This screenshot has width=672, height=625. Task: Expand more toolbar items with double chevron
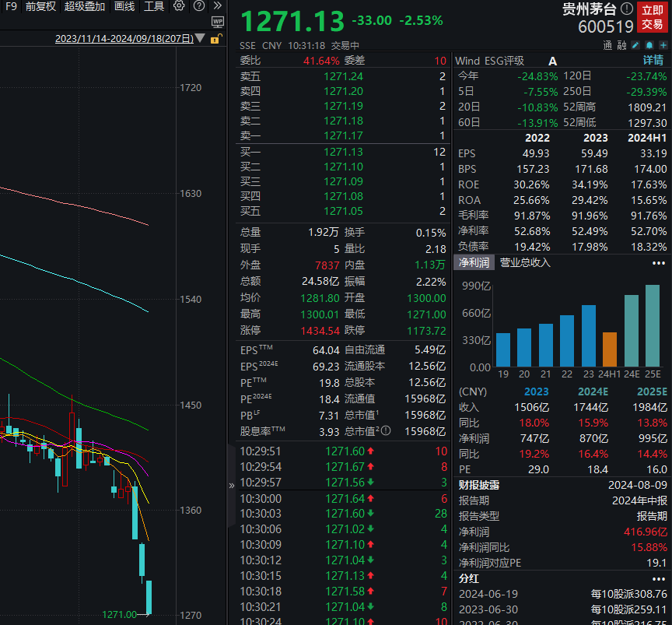(218, 5)
